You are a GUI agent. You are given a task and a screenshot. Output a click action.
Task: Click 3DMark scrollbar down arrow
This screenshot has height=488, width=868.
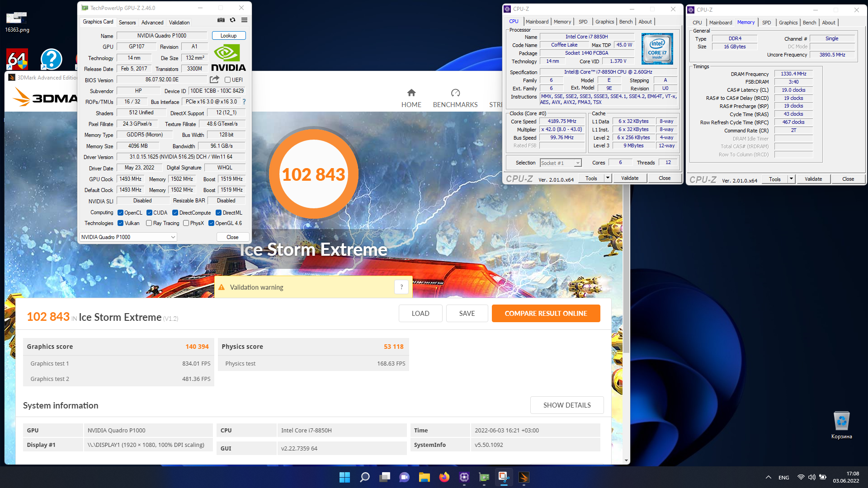pos(626,460)
